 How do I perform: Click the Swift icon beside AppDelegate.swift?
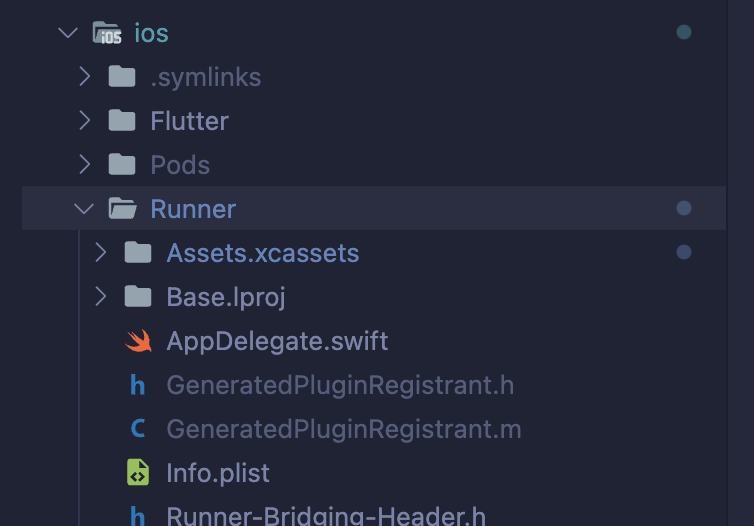pos(138,341)
